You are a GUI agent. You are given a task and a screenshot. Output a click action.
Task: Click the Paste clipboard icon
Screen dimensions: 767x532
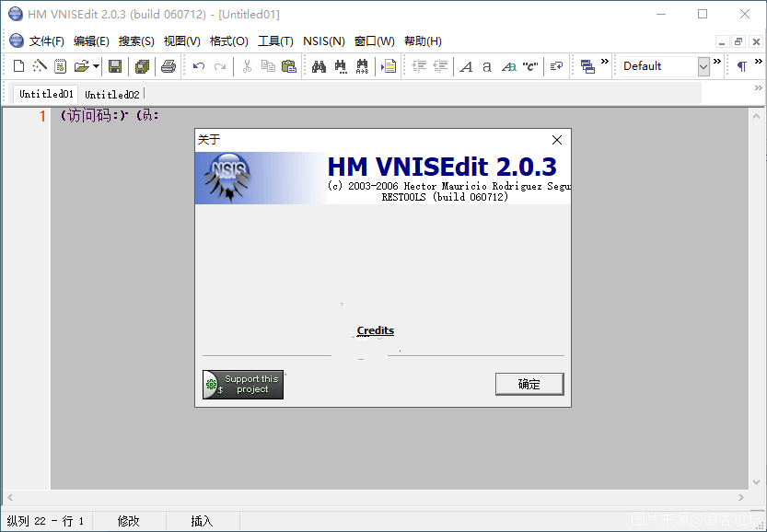click(289, 66)
